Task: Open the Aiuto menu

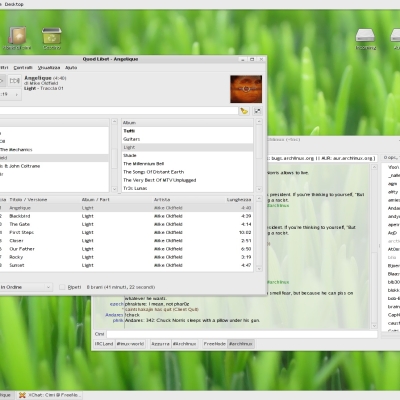Action: 71,68
